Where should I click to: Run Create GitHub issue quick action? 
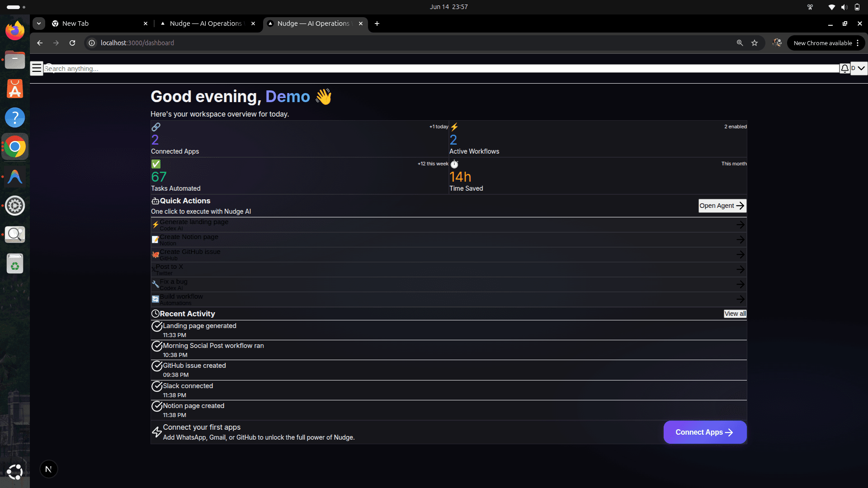click(x=448, y=254)
